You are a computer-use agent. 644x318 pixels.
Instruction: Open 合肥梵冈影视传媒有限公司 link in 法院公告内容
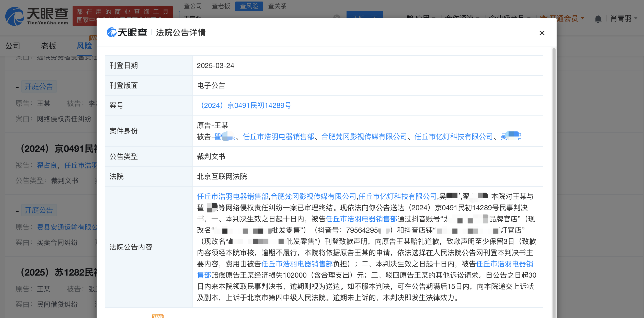click(313, 196)
